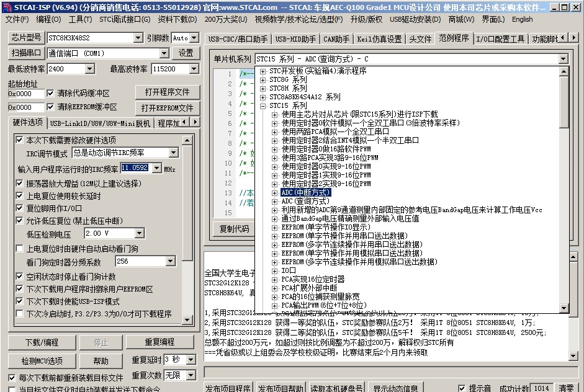Toggle 复位脚用作I/O口 checkbox
The height and width of the screenshot is (392, 584).
[19, 208]
